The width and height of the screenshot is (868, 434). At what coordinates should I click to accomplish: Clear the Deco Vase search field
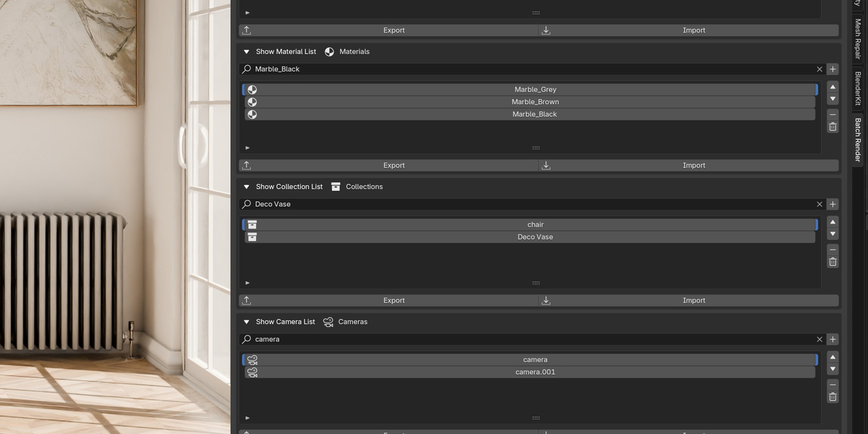pyautogui.click(x=820, y=204)
